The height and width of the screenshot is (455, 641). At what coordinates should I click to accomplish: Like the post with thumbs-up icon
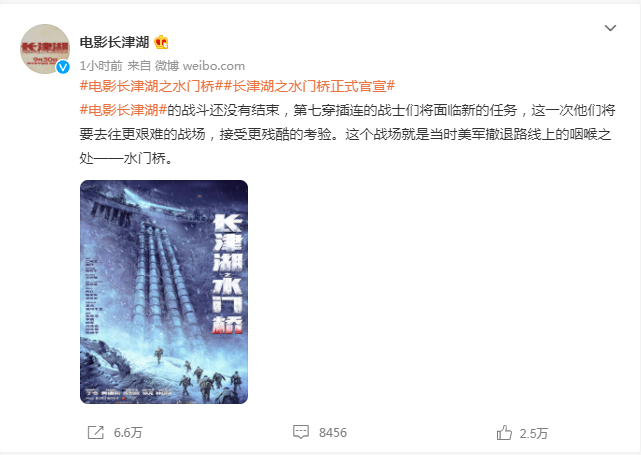coord(504,433)
